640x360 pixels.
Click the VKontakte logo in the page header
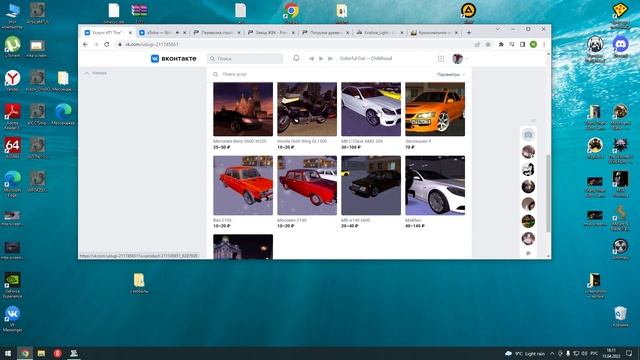click(x=173, y=59)
